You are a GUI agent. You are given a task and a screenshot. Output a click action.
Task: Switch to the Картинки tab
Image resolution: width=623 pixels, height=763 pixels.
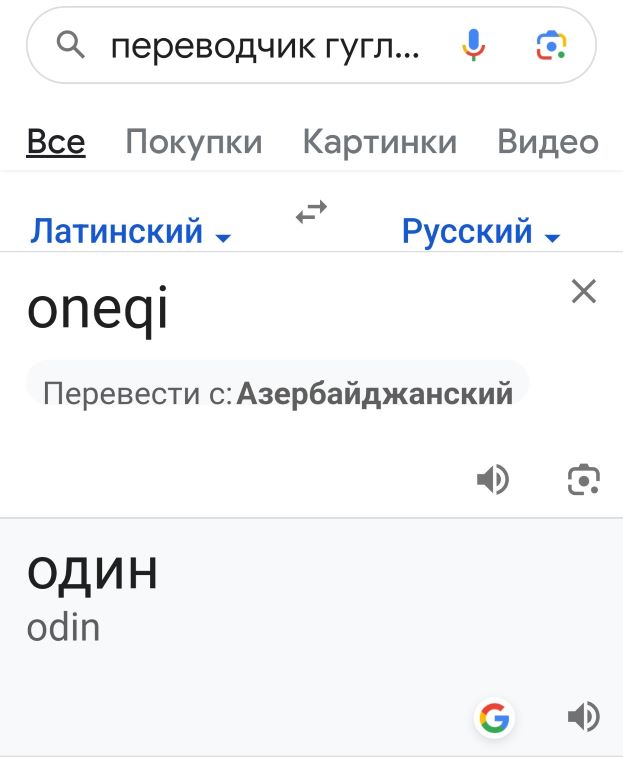pos(380,142)
